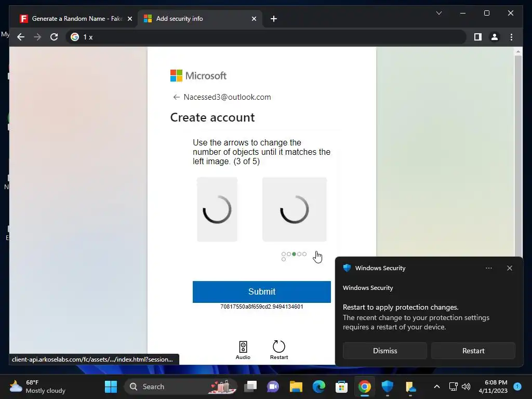The height and width of the screenshot is (399, 532).
Task: Open Chrome three-dot menu
Action: (x=511, y=37)
